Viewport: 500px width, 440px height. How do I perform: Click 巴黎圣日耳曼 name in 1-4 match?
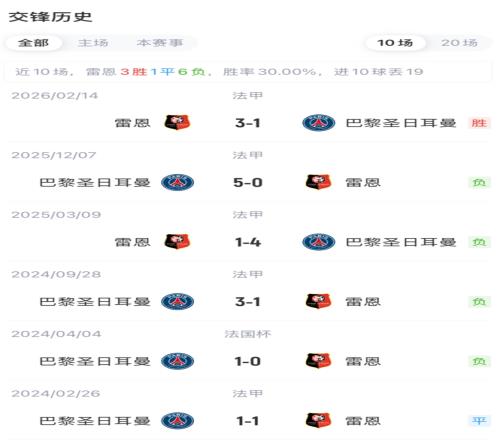[x=401, y=242]
